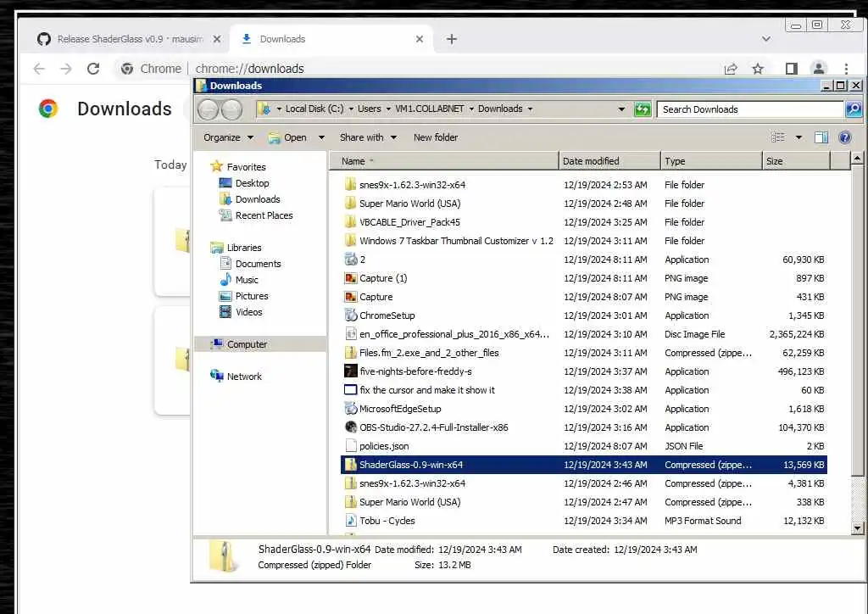Click the New folder button

[436, 137]
